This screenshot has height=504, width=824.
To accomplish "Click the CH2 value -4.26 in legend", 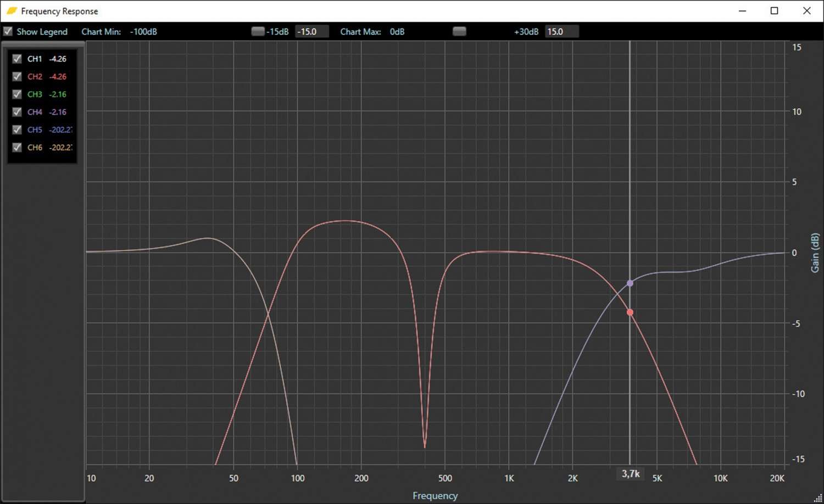I will coord(58,76).
